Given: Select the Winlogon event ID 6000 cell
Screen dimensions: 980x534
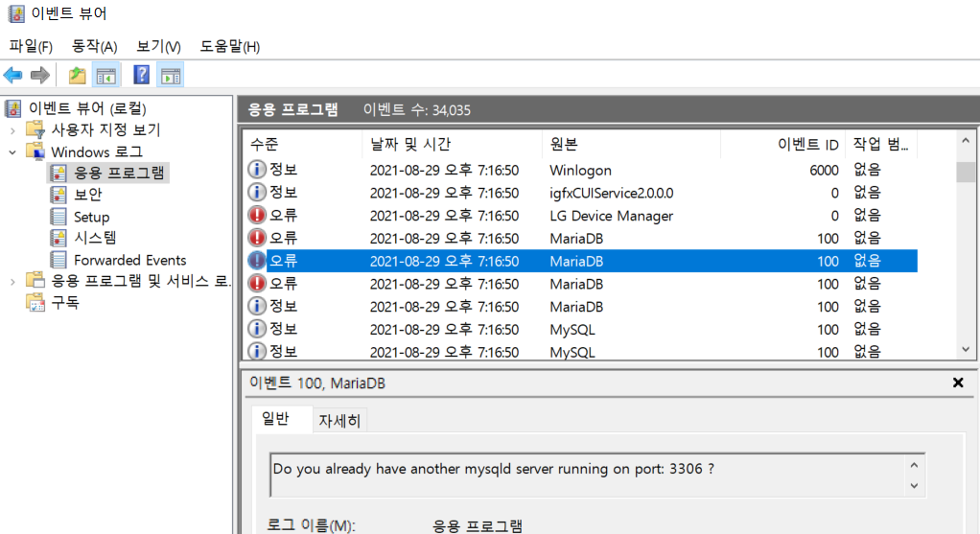Looking at the screenshot, I should pyautogui.click(x=824, y=170).
